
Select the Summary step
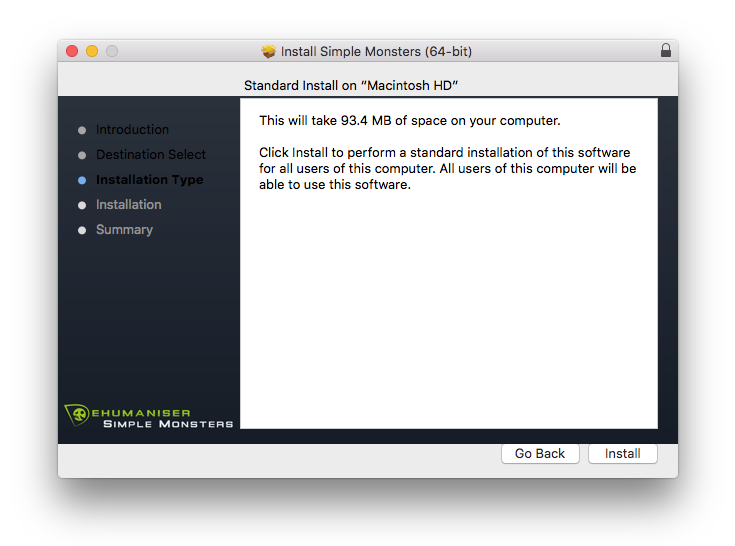tap(124, 230)
